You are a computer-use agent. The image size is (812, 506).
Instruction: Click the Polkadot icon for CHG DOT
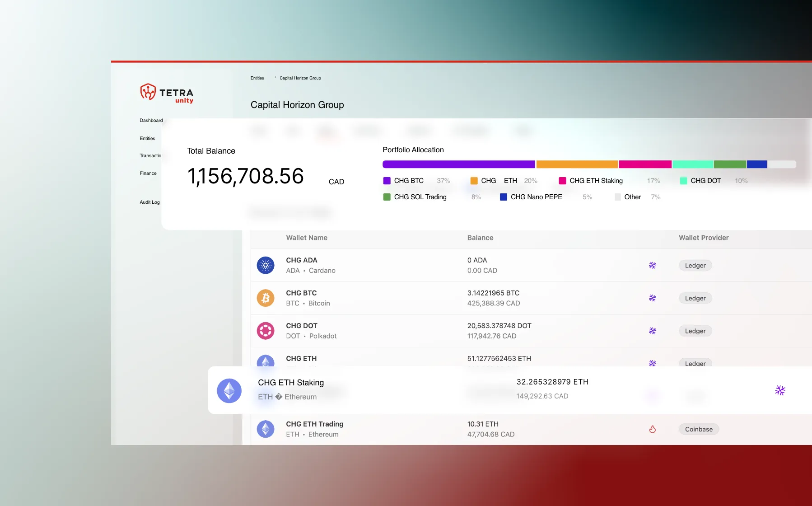coord(266,331)
